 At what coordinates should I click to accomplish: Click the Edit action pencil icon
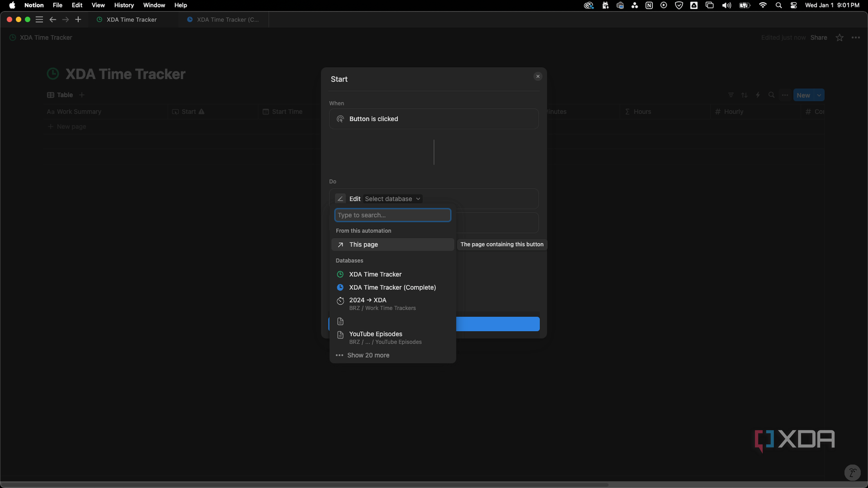tap(340, 199)
